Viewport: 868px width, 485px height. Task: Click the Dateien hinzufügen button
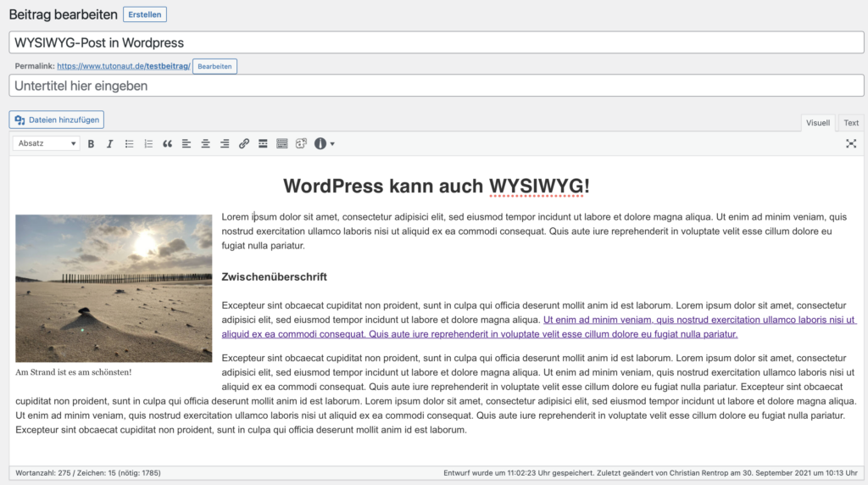(x=57, y=120)
